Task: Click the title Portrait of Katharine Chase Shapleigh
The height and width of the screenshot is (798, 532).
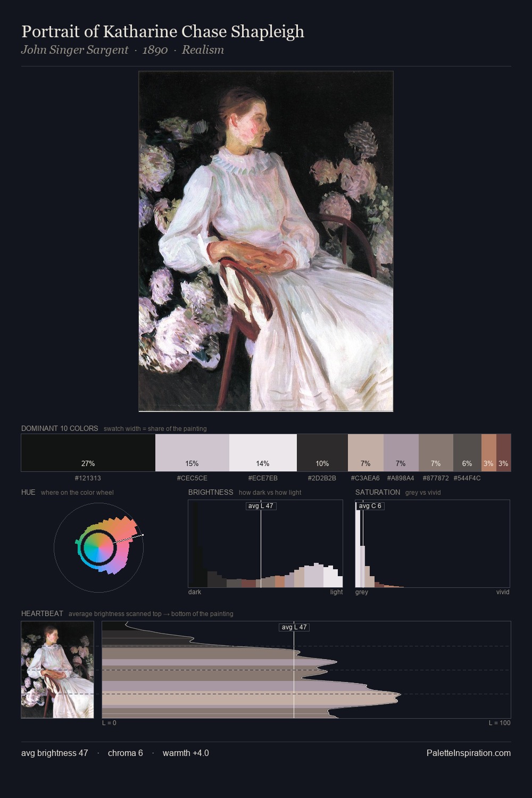Action: tap(163, 31)
